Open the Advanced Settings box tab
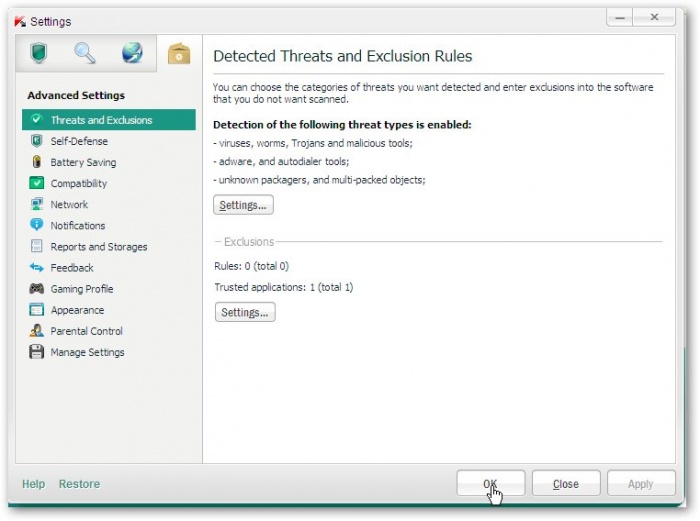Screen dimensions: 700x521 click(x=179, y=54)
